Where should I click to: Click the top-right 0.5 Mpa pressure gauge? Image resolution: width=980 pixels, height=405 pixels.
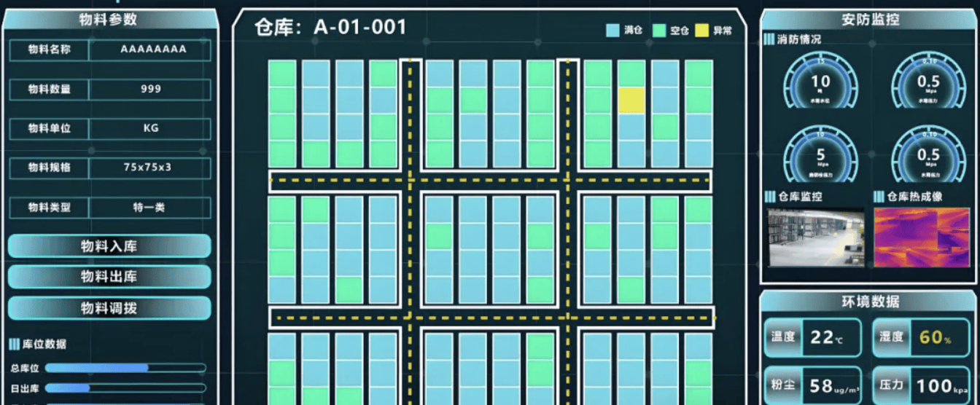coord(928,82)
